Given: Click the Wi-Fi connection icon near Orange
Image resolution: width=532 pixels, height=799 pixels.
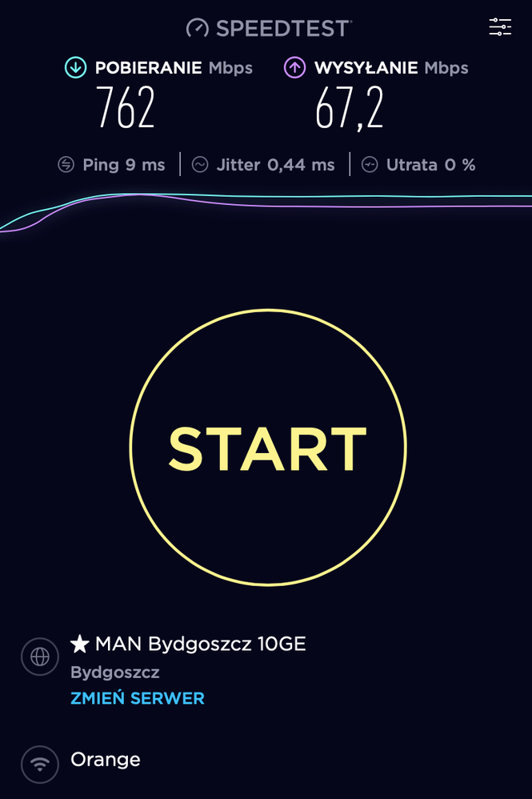Looking at the screenshot, I should (x=40, y=765).
